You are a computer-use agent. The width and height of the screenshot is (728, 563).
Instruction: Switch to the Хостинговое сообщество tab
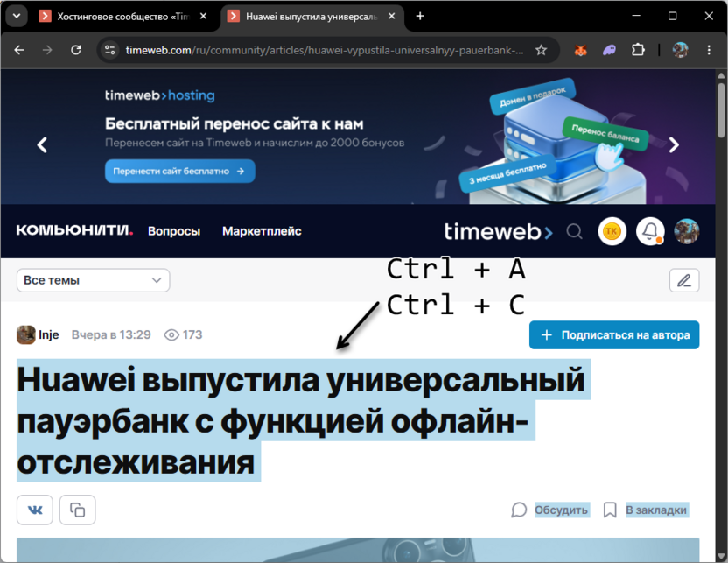click(x=123, y=17)
